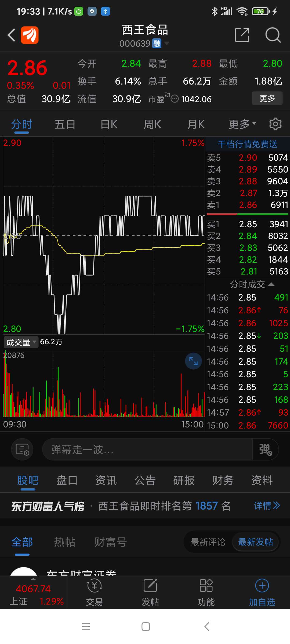The height and width of the screenshot is (644, 290).
Task: Open the danmaku list icon
Action: pos(22,449)
